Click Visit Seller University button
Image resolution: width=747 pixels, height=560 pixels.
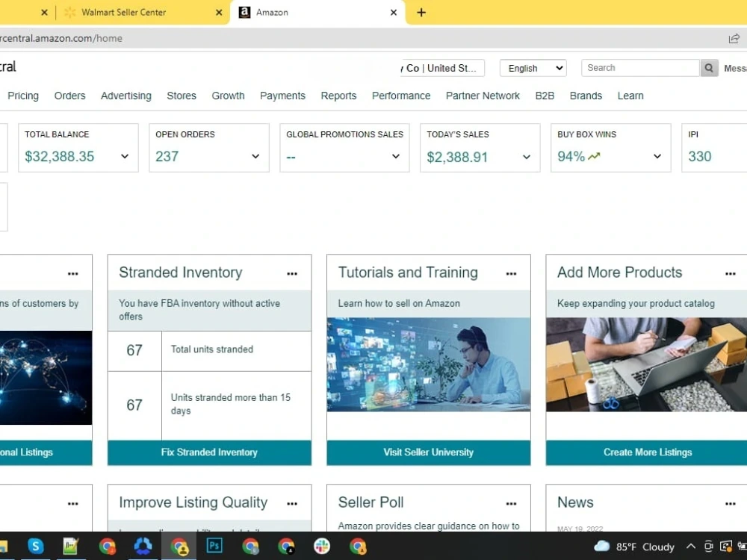tap(428, 452)
